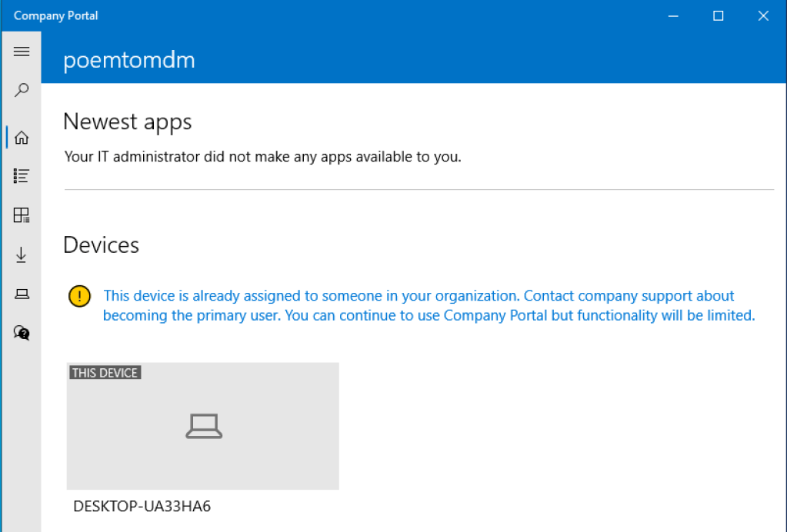The image size is (787, 532).
Task: Go to the Home page icon
Action: tap(22, 138)
